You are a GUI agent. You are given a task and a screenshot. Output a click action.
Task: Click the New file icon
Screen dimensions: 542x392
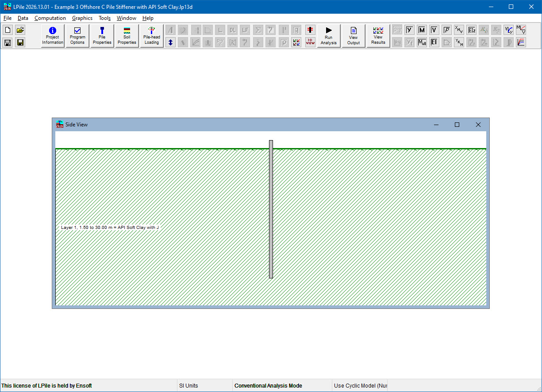click(x=8, y=30)
